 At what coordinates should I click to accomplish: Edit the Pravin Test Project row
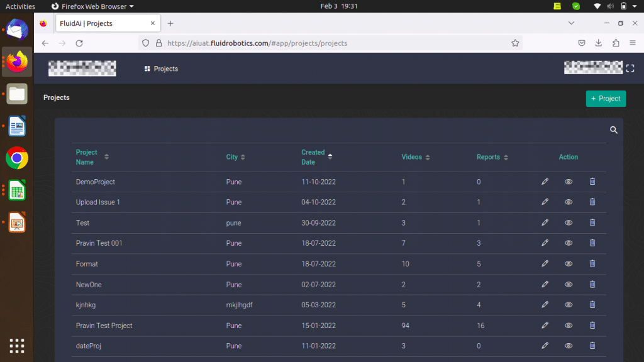pos(545,326)
